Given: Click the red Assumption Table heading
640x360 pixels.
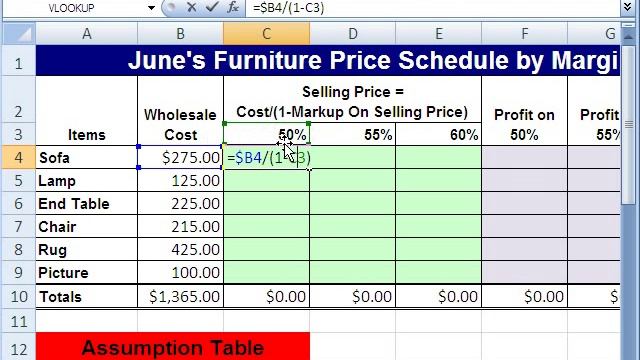Looking at the screenshot, I should [173, 347].
